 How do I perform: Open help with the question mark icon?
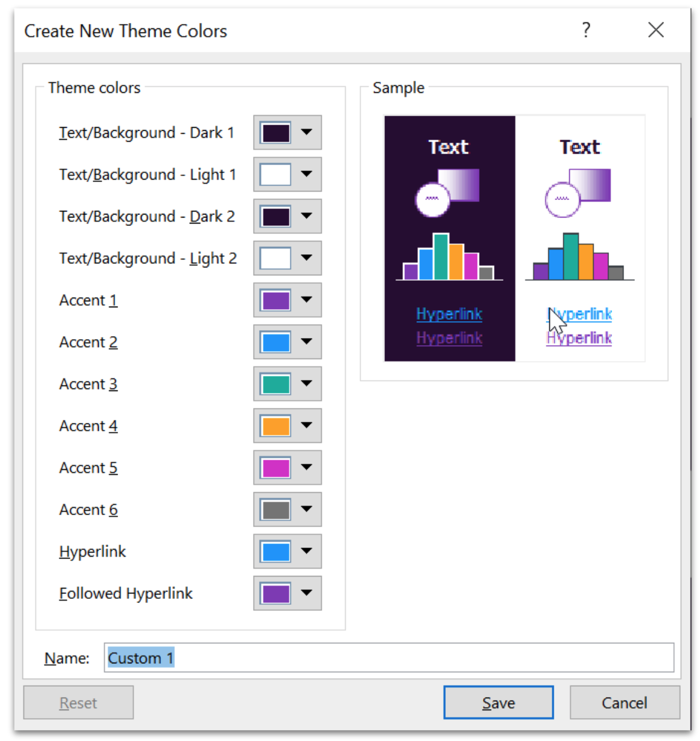[x=586, y=30]
